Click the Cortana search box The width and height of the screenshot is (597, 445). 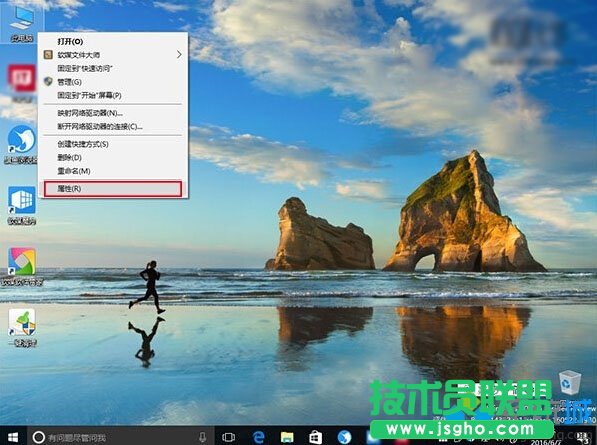coord(120,437)
